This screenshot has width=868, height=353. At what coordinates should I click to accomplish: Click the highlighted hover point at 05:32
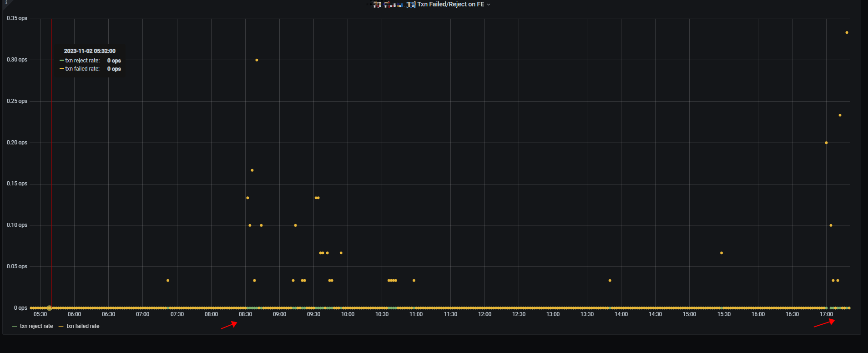[49, 308]
